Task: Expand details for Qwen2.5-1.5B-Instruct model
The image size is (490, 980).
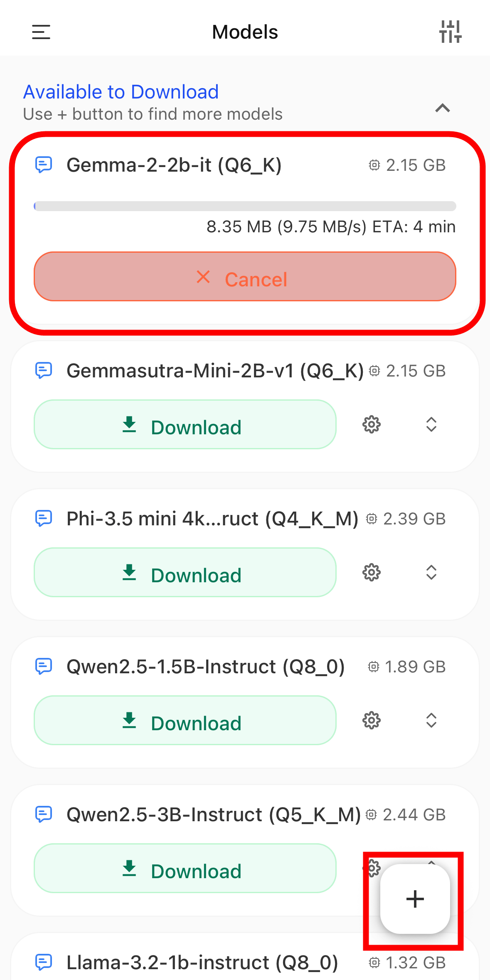Action: pyautogui.click(x=431, y=721)
